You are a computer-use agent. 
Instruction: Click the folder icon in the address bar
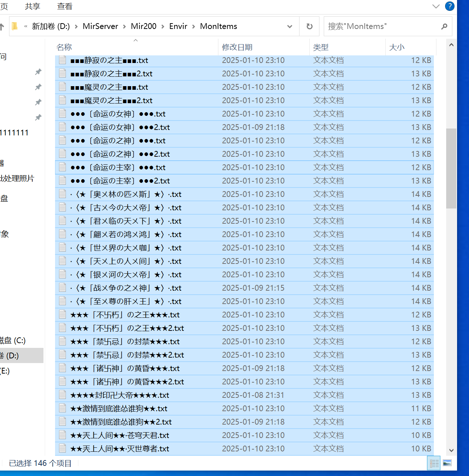click(x=15, y=26)
